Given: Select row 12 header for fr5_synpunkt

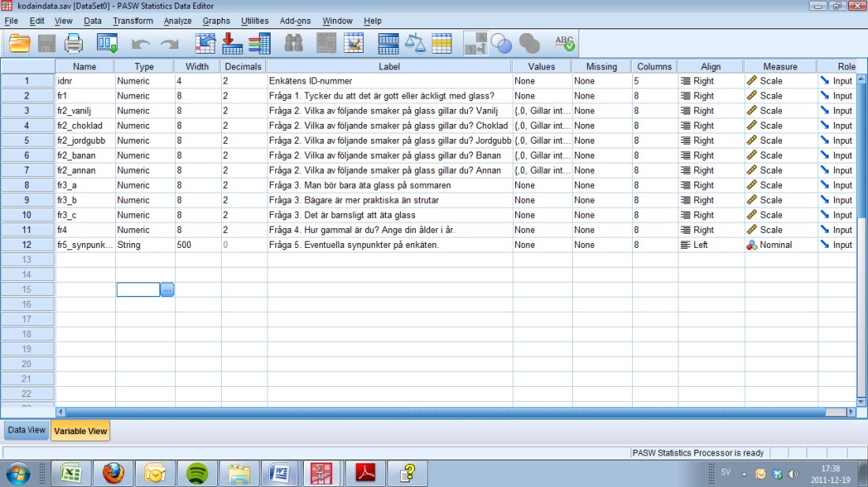Looking at the screenshot, I should point(28,245).
